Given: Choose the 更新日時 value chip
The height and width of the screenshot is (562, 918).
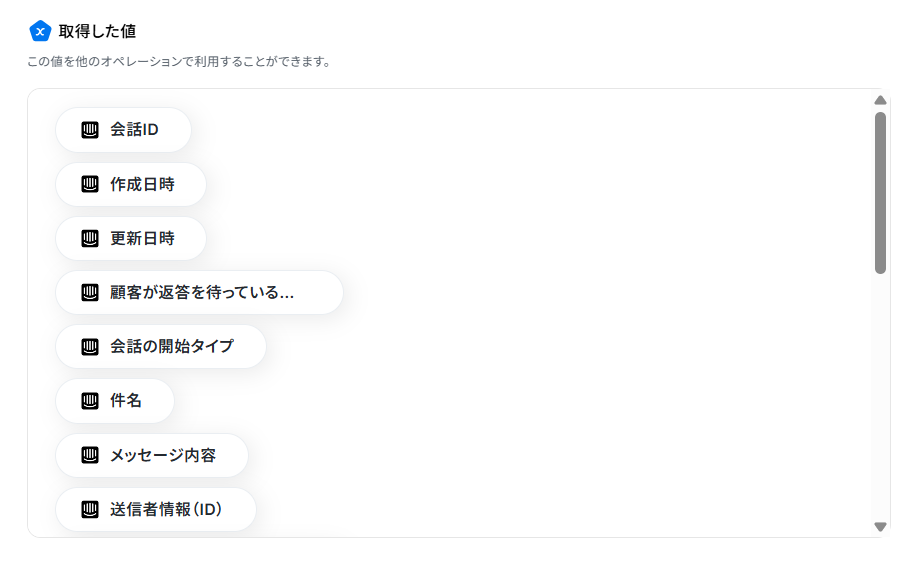Looking at the screenshot, I should pos(131,238).
